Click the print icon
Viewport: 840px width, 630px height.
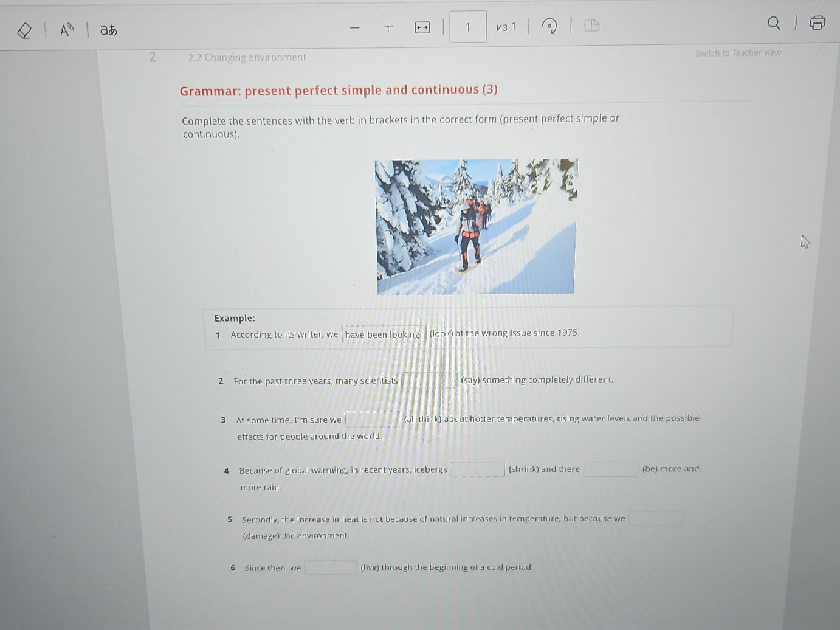[818, 23]
